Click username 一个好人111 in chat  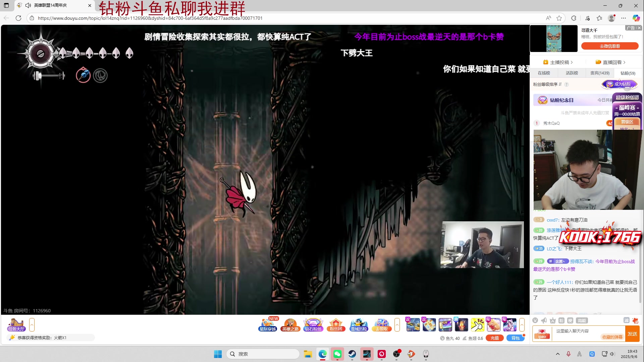(559, 282)
